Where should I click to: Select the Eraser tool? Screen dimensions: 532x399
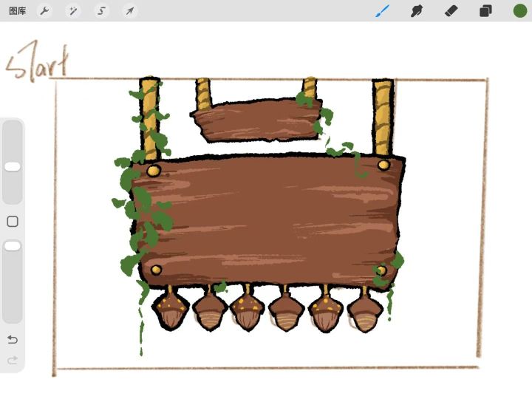coord(451,11)
